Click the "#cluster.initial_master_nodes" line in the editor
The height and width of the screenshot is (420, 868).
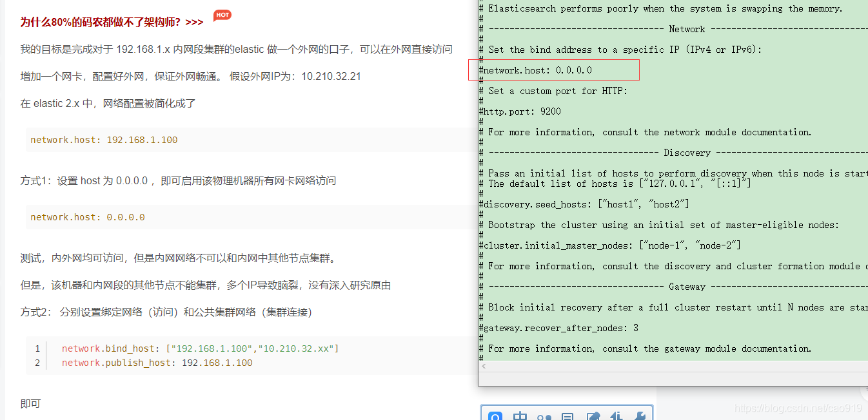(610, 245)
